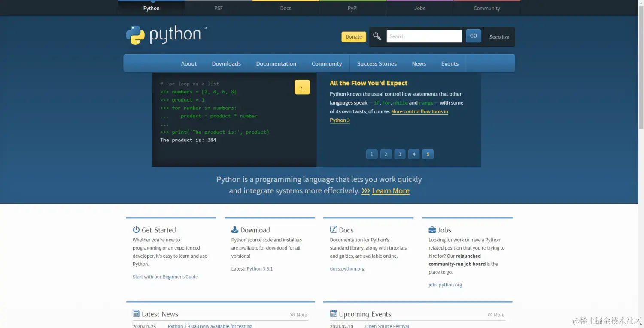The image size is (644, 328).
Task: Open the Python 3.8.1 latest release link
Action: click(x=260, y=268)
